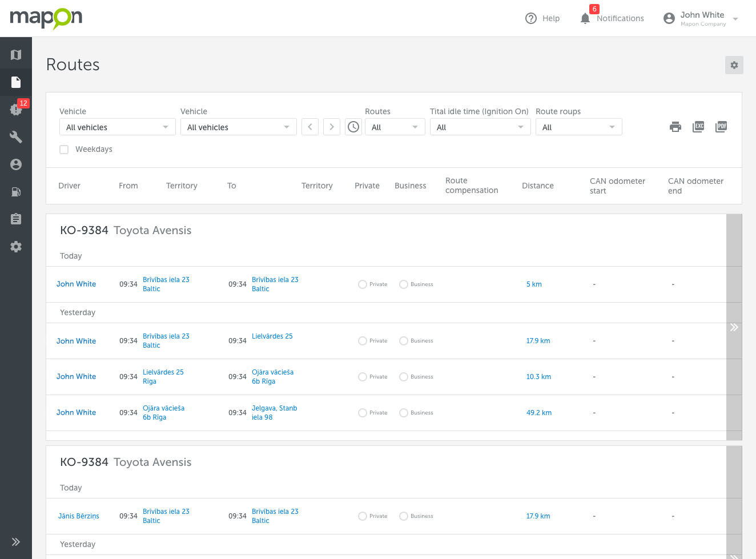Open alerts sidebar icon with 12 badge
This screenshot has height=559, width=756.
pyautogui.click(x=16, y=109)
